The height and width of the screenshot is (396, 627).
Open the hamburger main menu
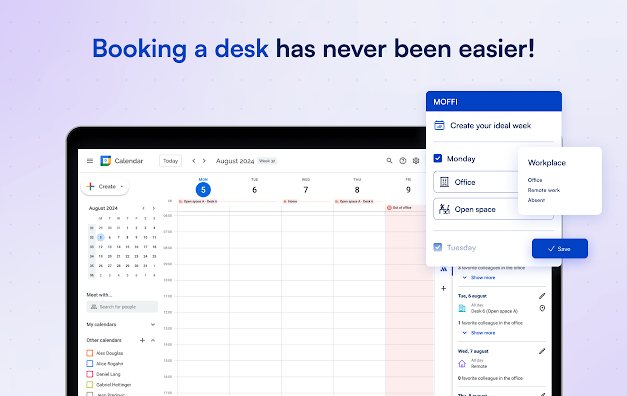tap(90, 161)
